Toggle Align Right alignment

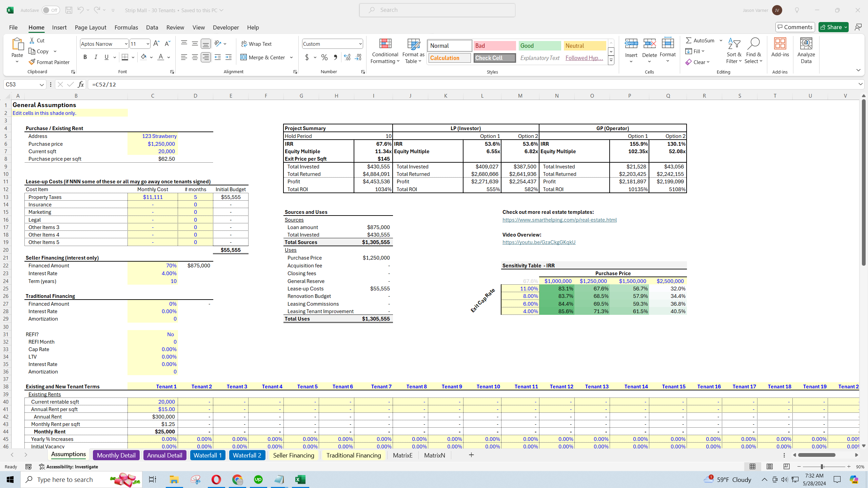pos(206,57)
